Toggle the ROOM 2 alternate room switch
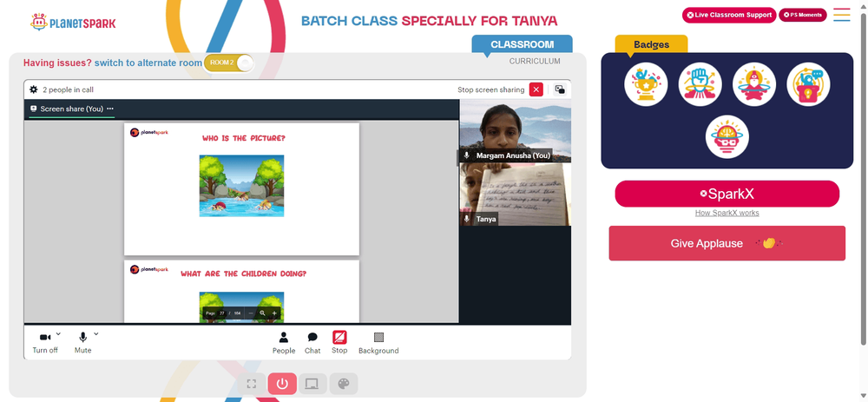The height and width of the screenshot is (402, 868). click(x=229, y=63)
